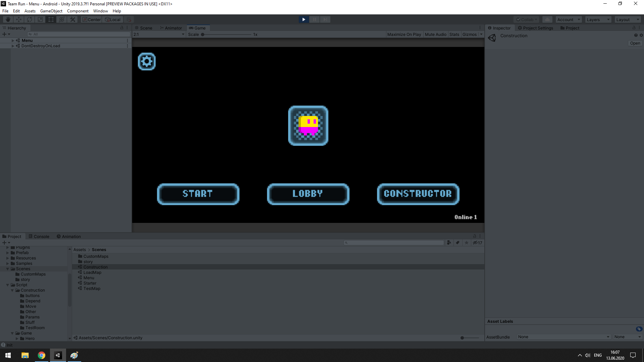Select the Rotate tool
This screenshot has width=644, height=362.
tap(30, 19)
